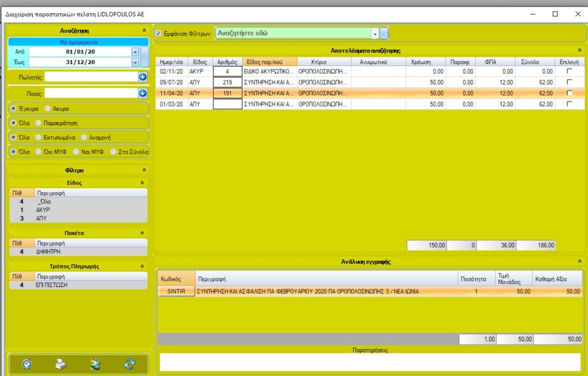Collapse the Ανάλυση εγγραφής panel chevron

579,262
